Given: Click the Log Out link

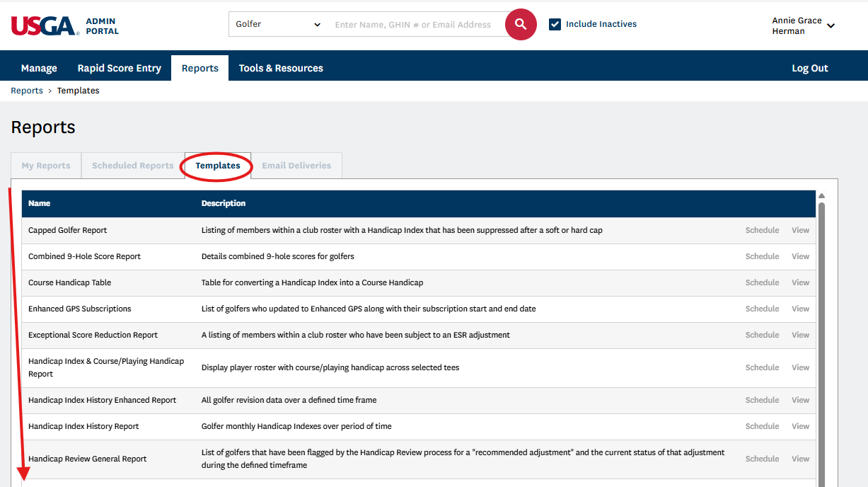Looking at the screenshot, I should [x=809, y=68].
